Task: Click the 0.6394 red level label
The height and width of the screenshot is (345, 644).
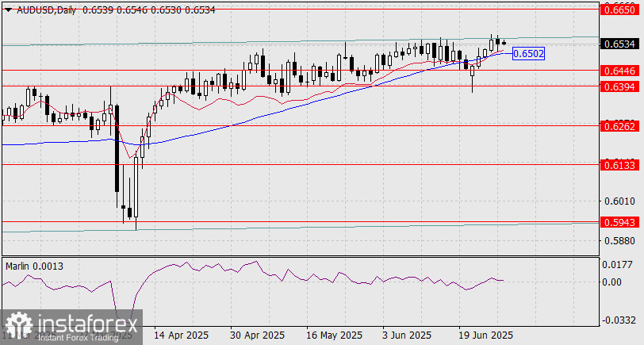Action: click(x=619, y=86)
